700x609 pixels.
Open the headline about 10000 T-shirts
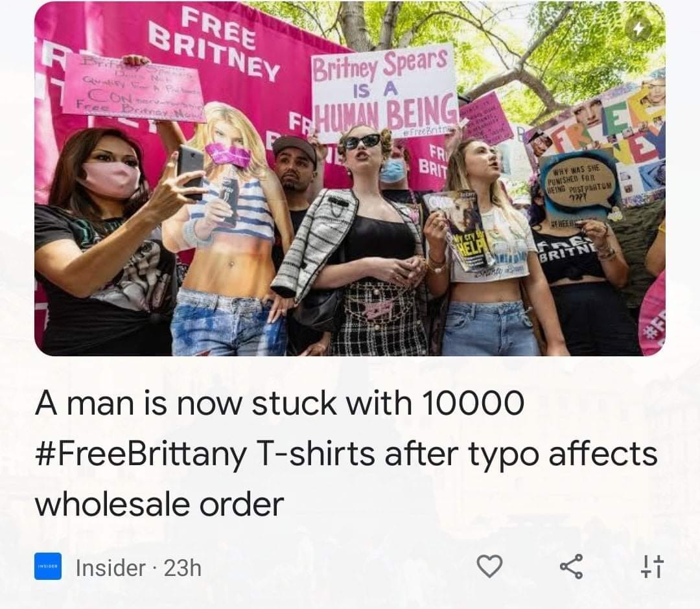point(346,453)
